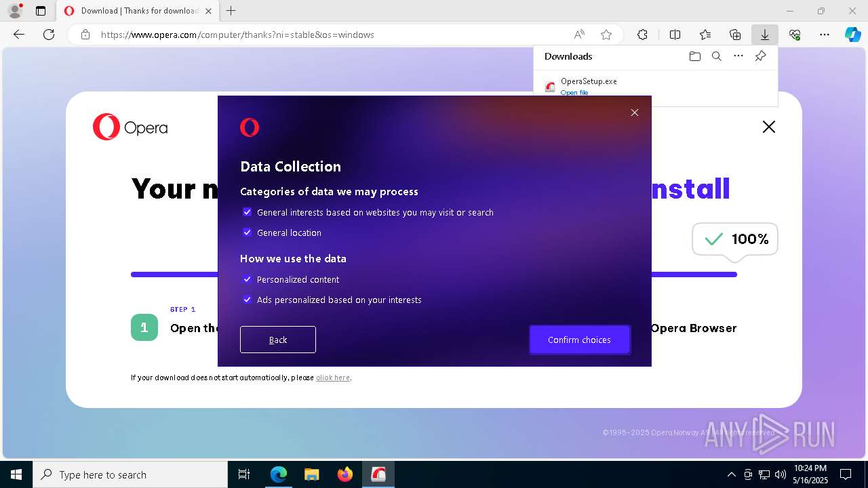This screenshot has width=868, height=488.
Task: Toggle the Personalized content checkbox
Action: point(248,279)
